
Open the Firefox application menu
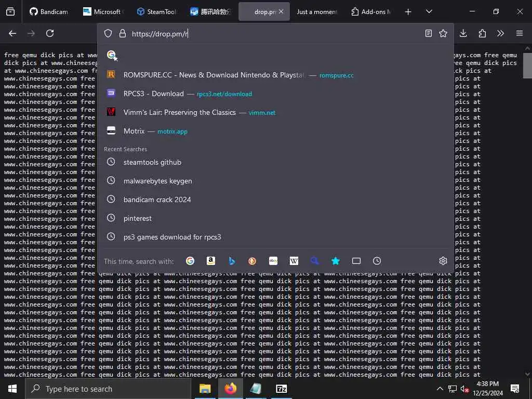point(520,33)
